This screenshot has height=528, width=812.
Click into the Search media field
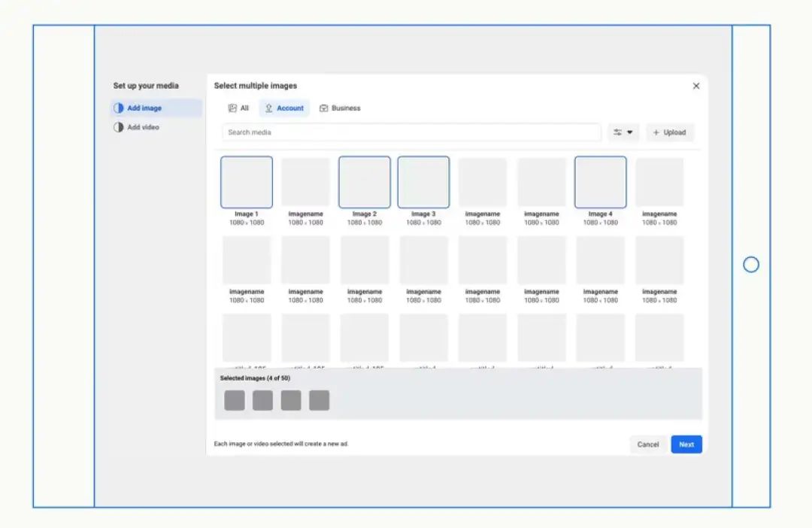[x=412, y=132]
